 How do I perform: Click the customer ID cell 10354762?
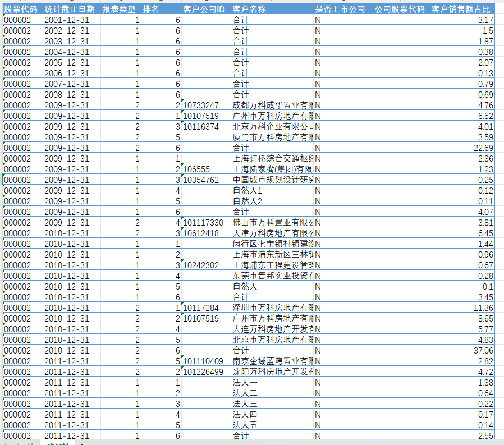click(x=206, y=180)
